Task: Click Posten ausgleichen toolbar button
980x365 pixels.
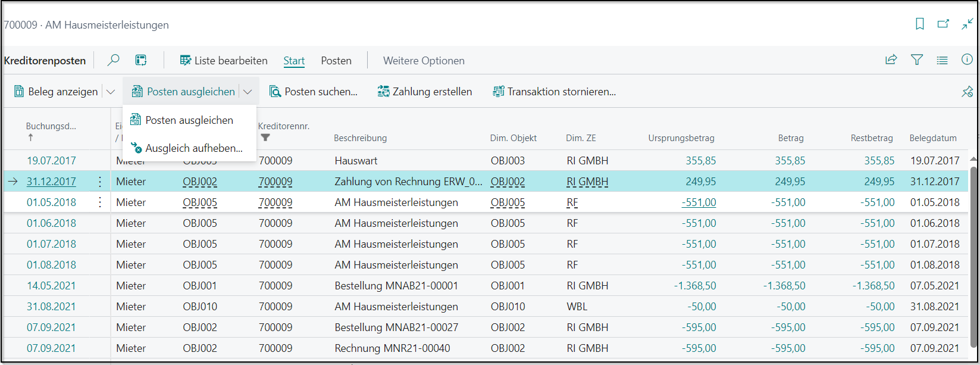Action: pyautogui.click(x=183, y=92)
